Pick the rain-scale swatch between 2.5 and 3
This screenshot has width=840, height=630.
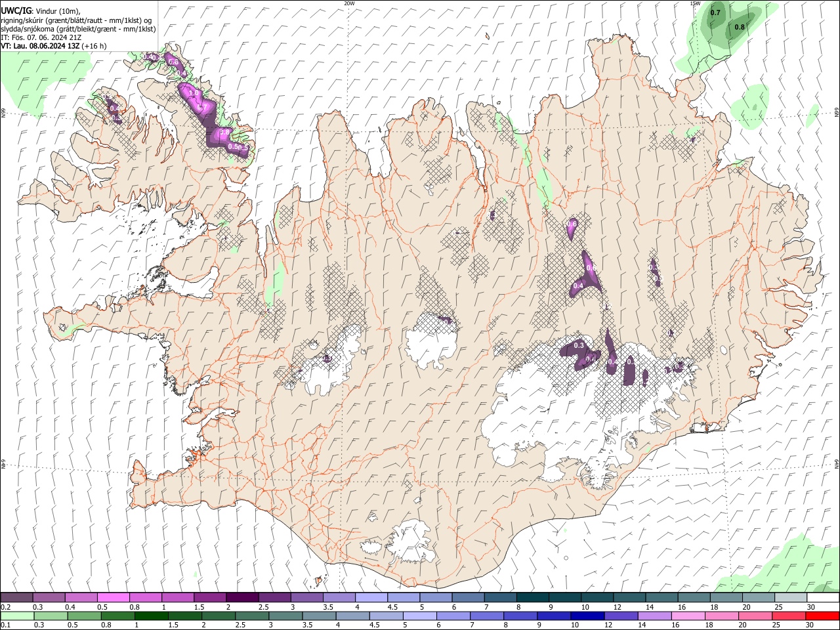[x=251, y=616]
